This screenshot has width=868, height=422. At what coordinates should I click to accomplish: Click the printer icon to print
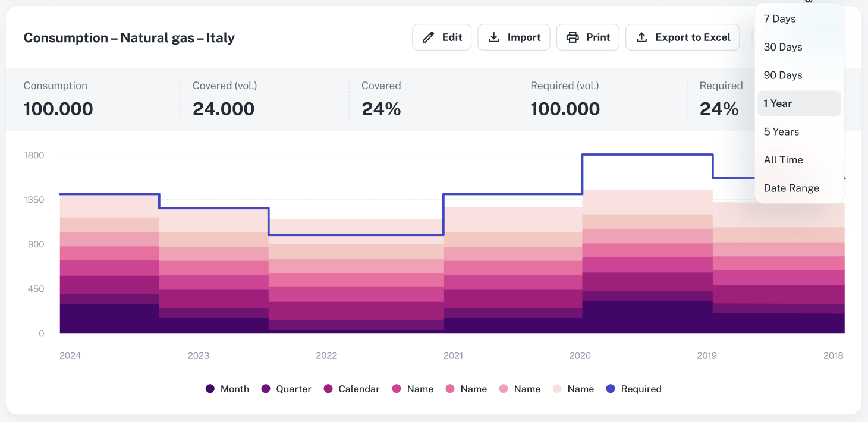(573, 37)
